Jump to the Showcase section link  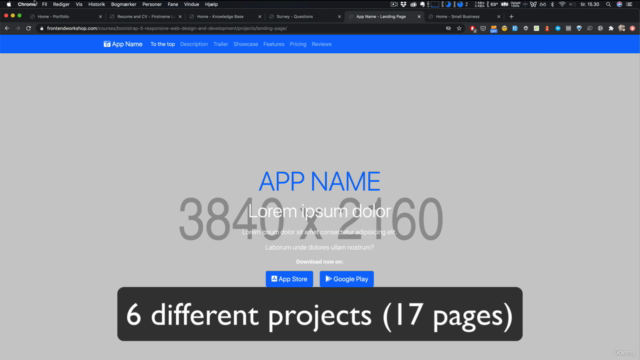(246, 44)
